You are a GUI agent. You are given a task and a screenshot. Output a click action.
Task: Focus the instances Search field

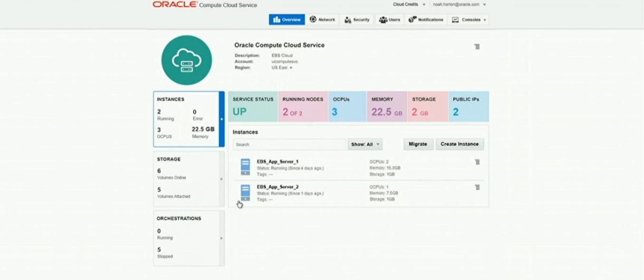click(289, 144)
